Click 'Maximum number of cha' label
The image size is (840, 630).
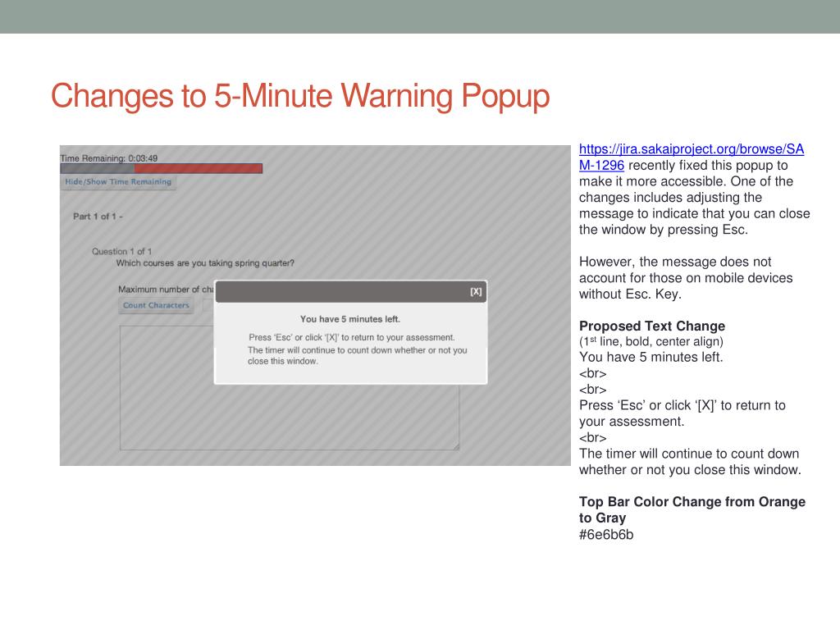point(166,290)
